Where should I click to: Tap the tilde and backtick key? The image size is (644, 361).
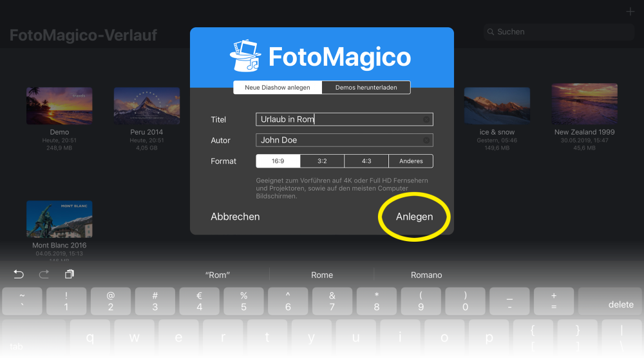tap(22, 302)
